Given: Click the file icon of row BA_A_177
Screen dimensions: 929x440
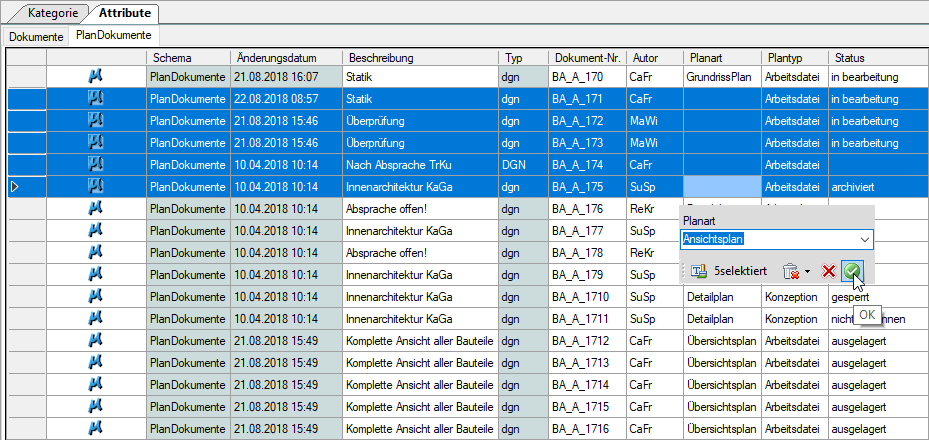Looking at the screenshot, I should point(95,230).
